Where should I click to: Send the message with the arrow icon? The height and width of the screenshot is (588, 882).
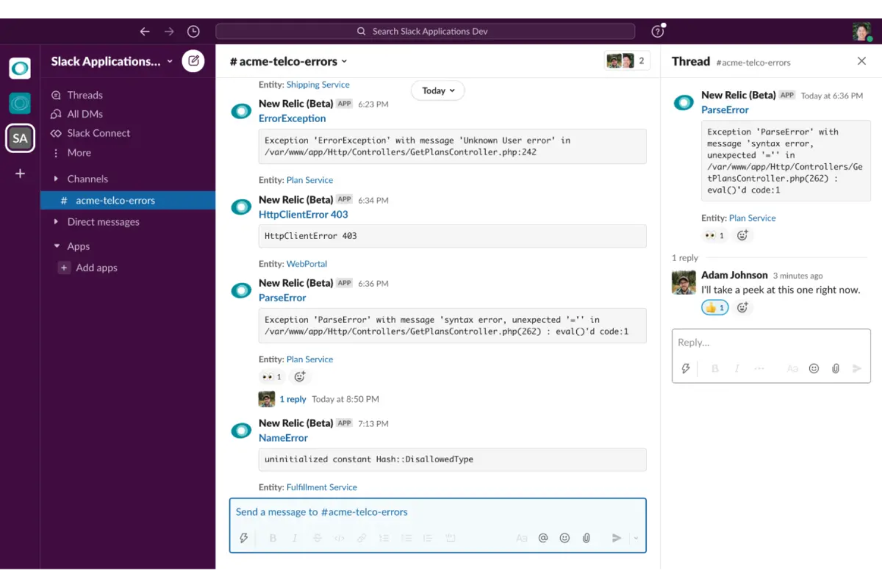[x=617, y=538]
